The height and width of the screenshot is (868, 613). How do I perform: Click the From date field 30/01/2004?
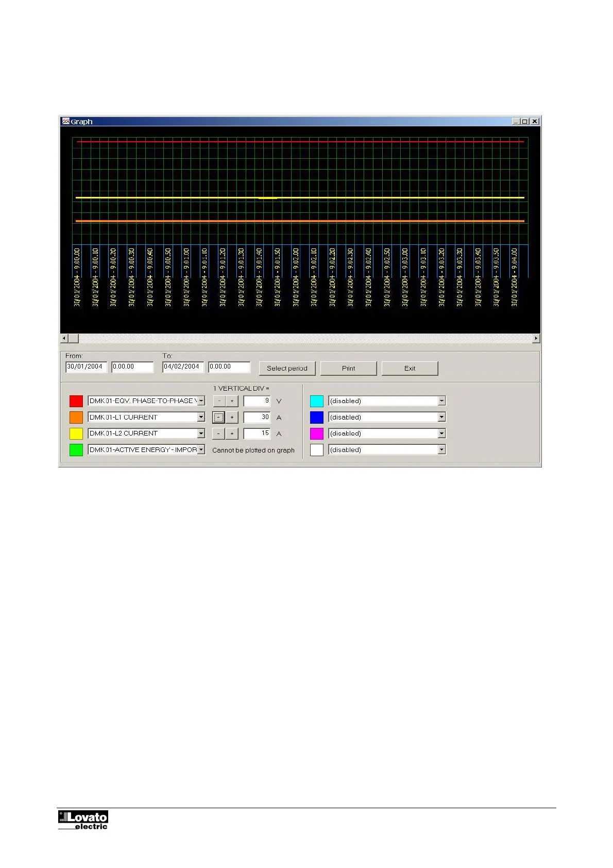click(x=87, y=367)
